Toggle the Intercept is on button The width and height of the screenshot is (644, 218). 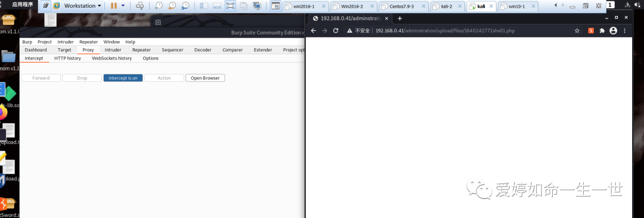click(123, 78)
